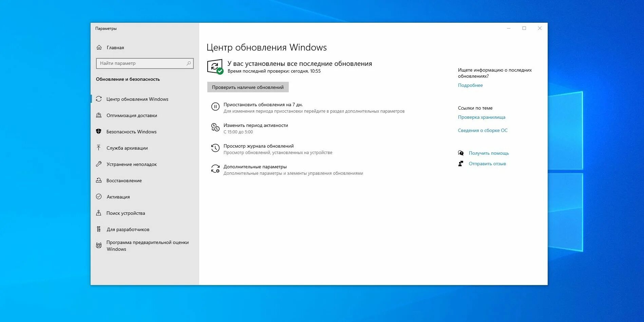Click the Обновление и безопасность header

point(128,79)
